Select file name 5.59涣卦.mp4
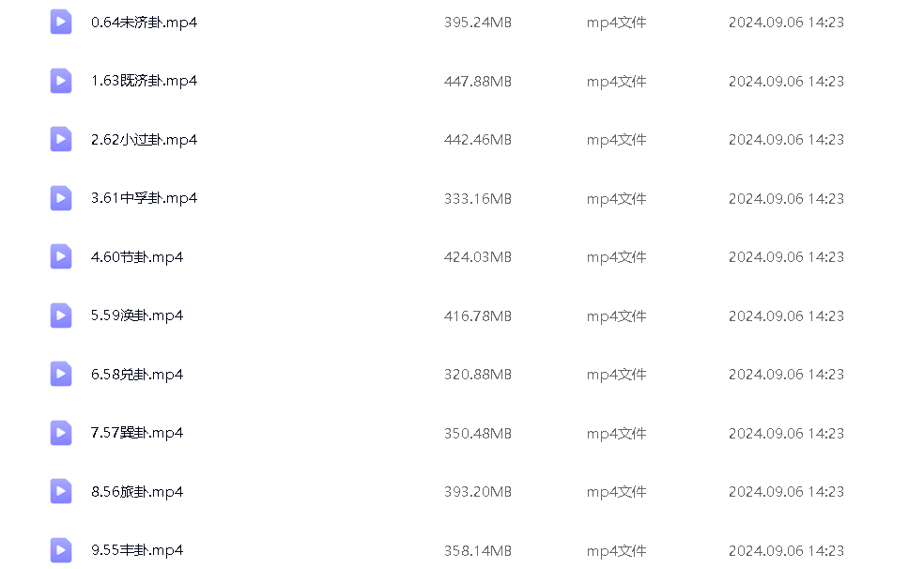The height and width of the screenshot is (569, 924). click(x=137, y=315)
